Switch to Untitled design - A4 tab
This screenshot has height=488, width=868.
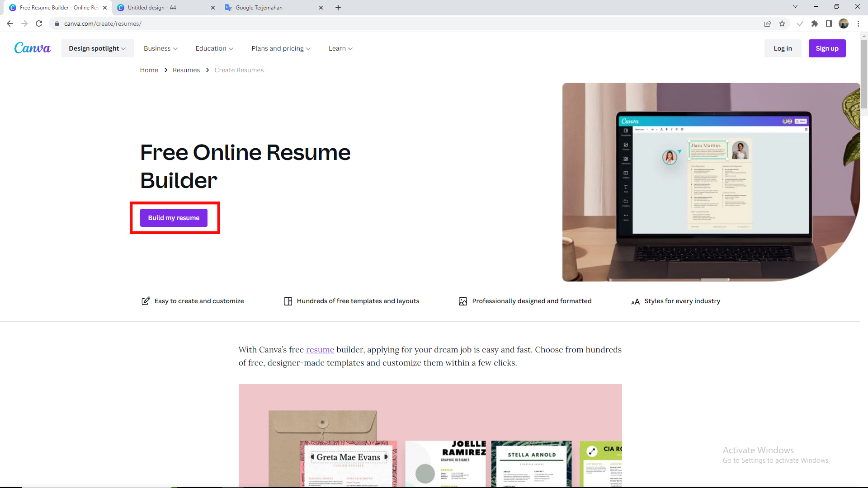point(166,8)
